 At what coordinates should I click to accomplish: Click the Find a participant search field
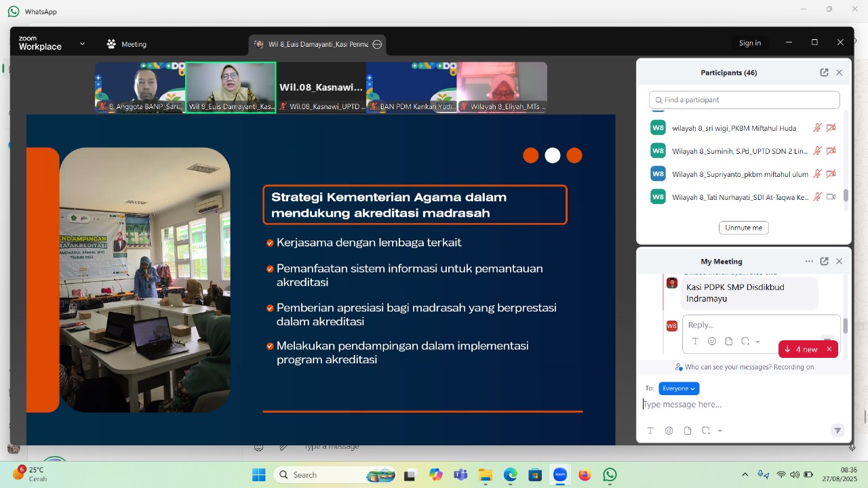745,100
